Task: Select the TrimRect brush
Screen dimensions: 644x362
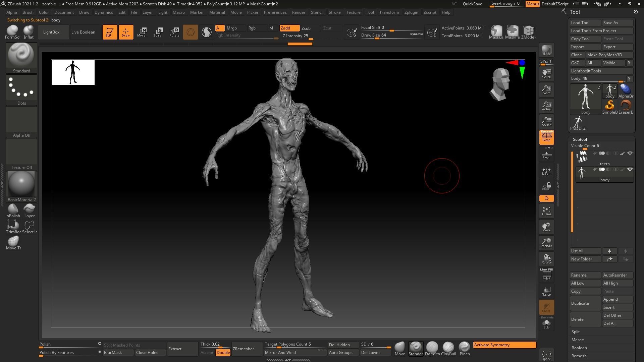Action: coord(13,227)
